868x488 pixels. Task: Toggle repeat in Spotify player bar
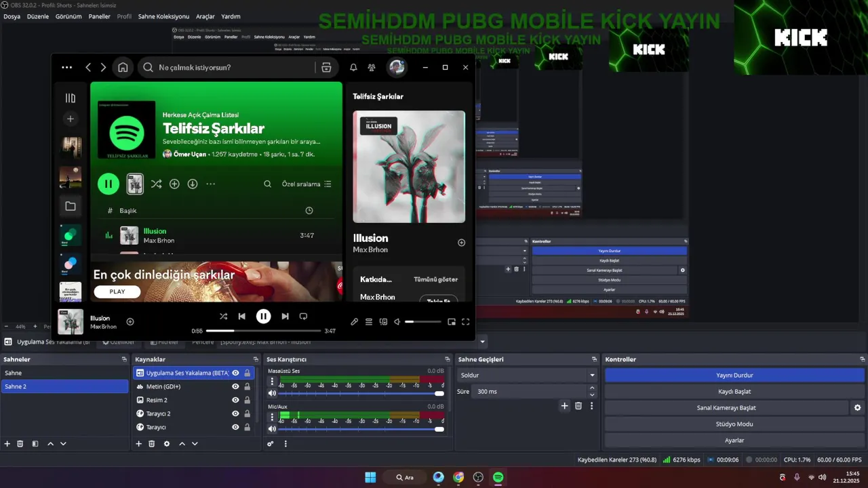click(303, 316)
